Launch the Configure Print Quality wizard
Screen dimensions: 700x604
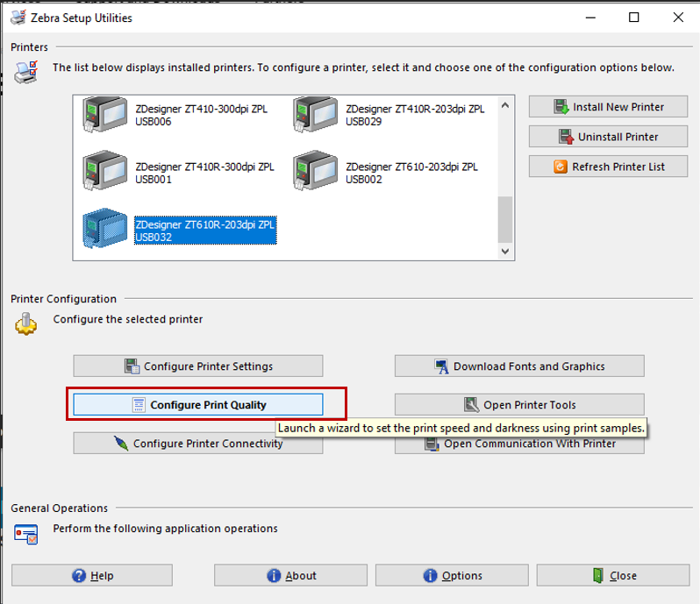coord(197,405)
